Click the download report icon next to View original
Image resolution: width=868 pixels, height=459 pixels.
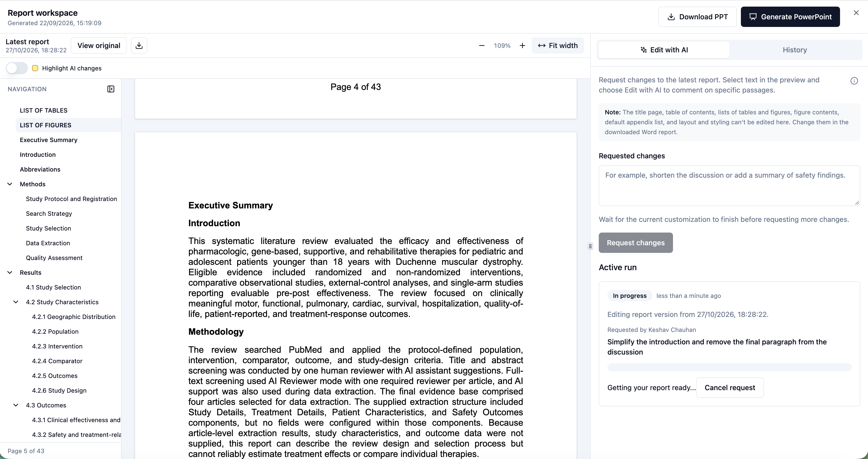139,45
